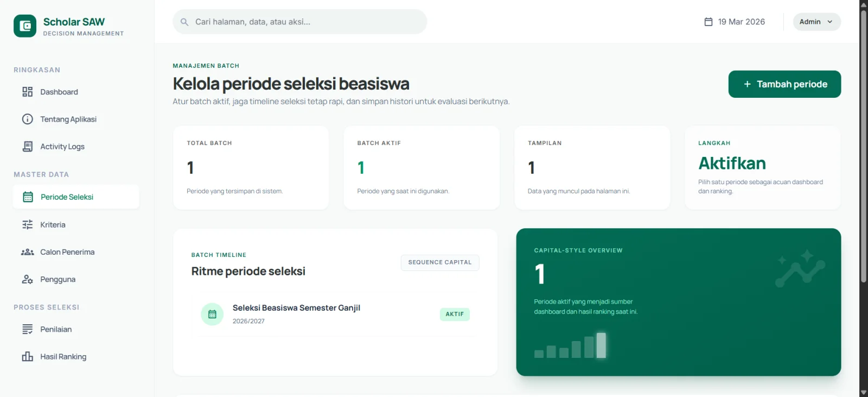Open the Admin account dropdown

(816, 22)
